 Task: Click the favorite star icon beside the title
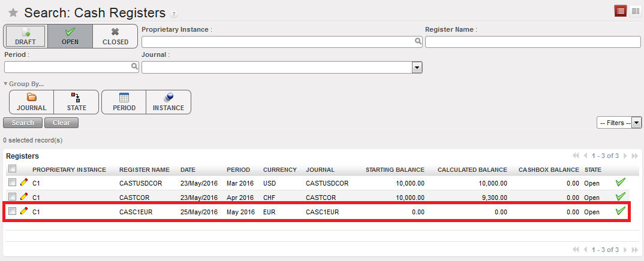coord(13,13)
